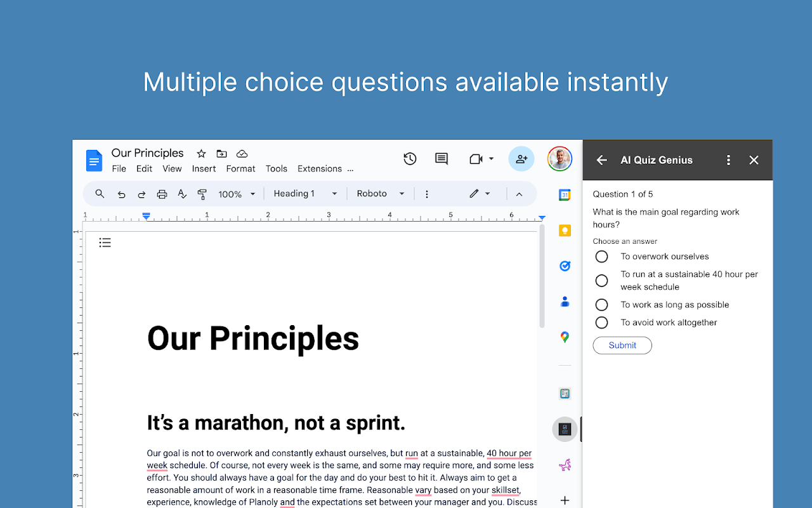Click the underlined word "vary"
This screenshot has width=812, height=508.
[x=423, y=490]
